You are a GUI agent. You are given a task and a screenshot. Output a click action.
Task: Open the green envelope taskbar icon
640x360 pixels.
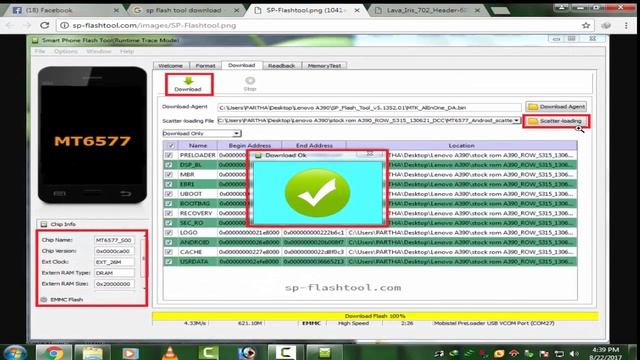click(x=324, y=353)
